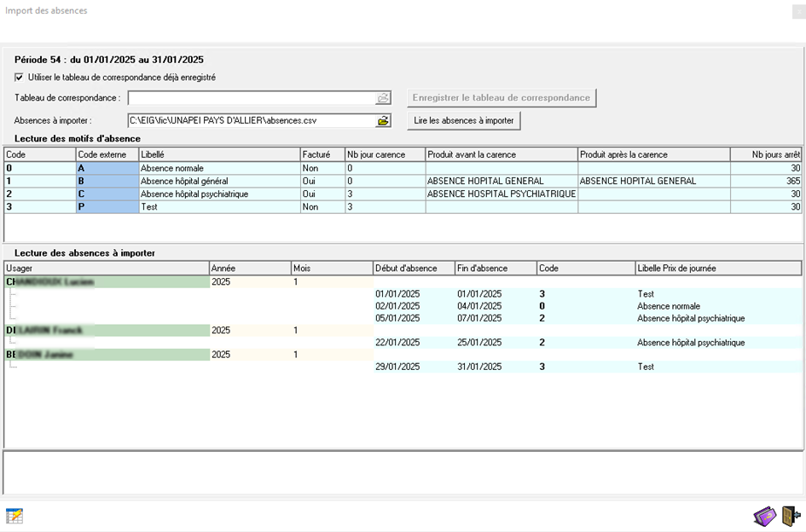Viewport: 806px width, 532px height.
Task: Select the usager row starting with 'CH'
Action: [x=107, y=281]
